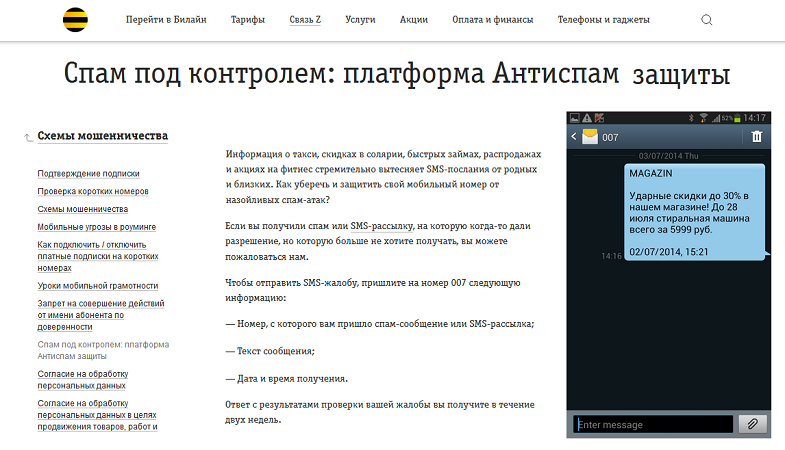Open Согласие на обработку данных в целях продвижения
The image size is (785, 450).
(98, 414)
